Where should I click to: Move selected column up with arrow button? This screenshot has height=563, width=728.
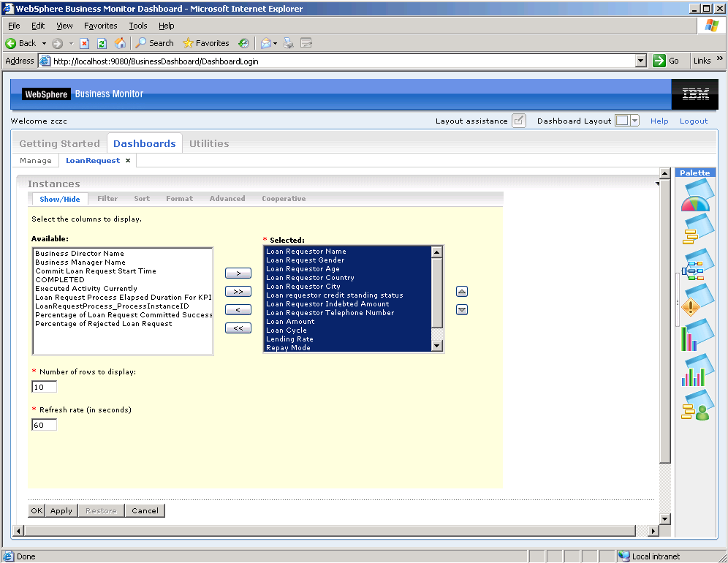tap(461, 291)
